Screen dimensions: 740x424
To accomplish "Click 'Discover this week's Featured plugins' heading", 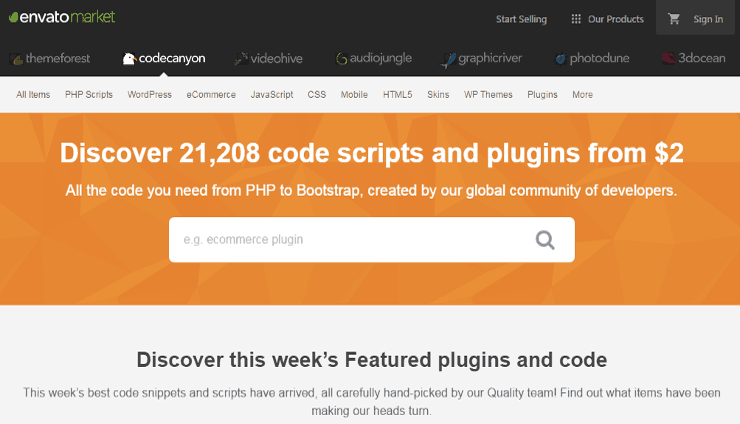I will coord(372,360).
